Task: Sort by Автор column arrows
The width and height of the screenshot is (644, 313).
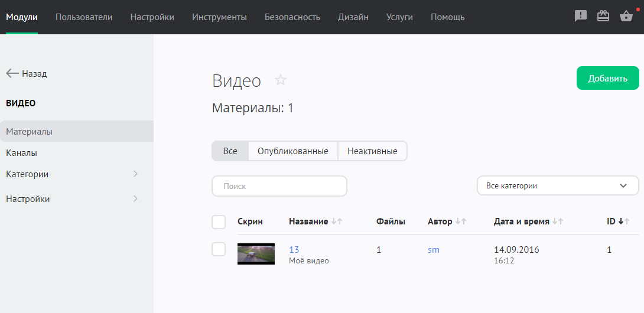Action: tap(461, 221)
